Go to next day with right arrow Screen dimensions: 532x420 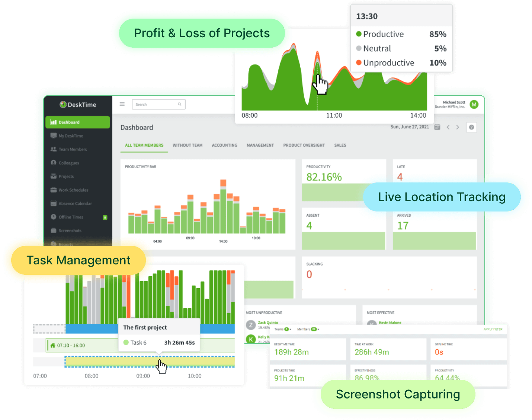pyautogui.click(x=458, y=127)
